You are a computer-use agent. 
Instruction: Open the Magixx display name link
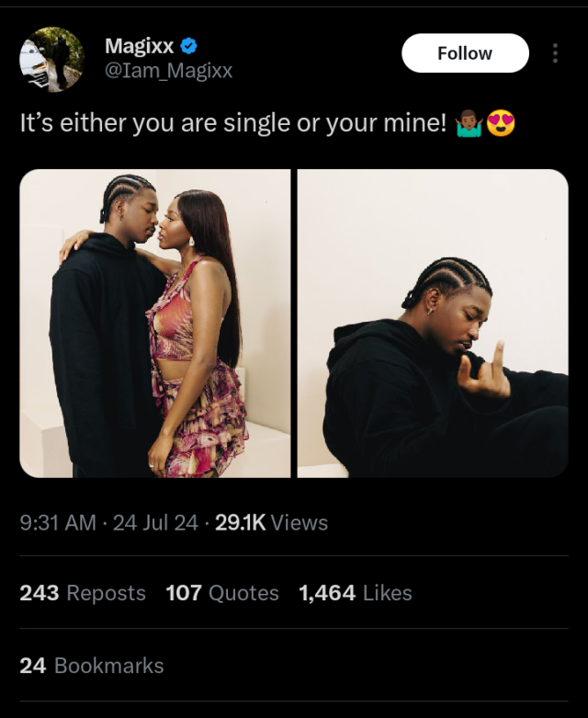click(139, 45)
